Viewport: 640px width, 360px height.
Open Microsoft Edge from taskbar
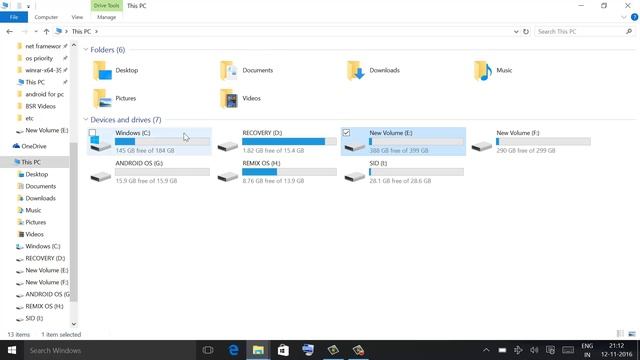233,350
